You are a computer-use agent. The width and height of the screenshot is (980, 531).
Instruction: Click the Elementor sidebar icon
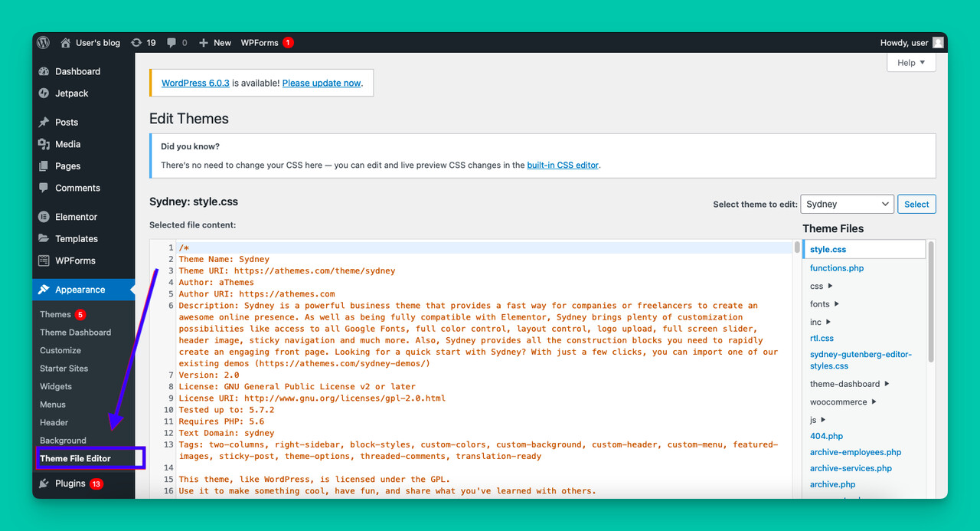(x=44, y=217)
